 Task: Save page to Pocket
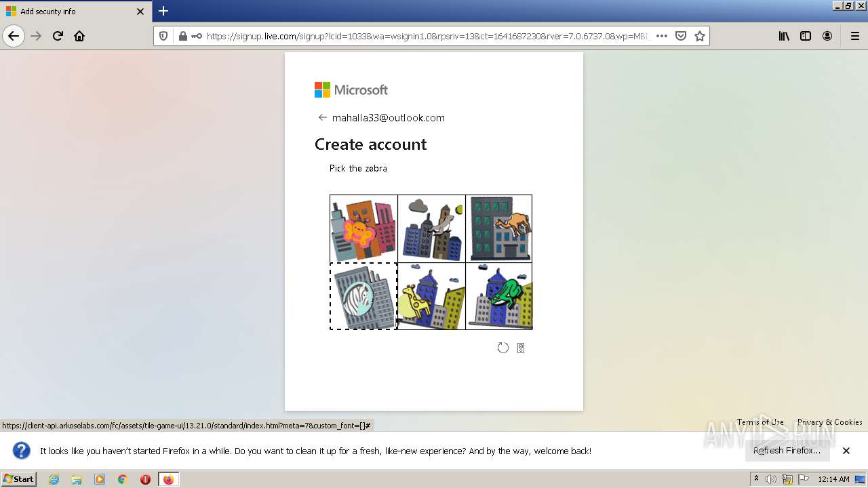681,36
